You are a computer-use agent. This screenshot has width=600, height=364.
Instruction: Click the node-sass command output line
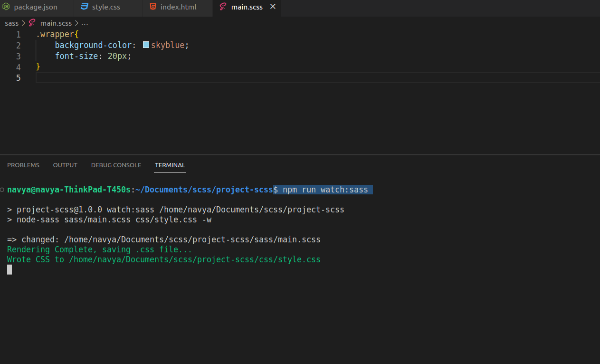click(x=109, y=220)
